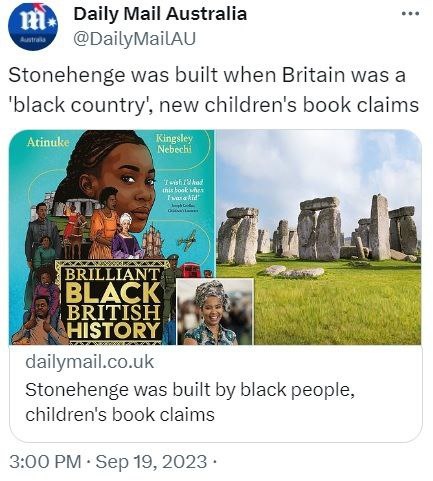Click the 'Australia' label on the logo
Viewport: 433px width, 481px height.
click(33, 39)
